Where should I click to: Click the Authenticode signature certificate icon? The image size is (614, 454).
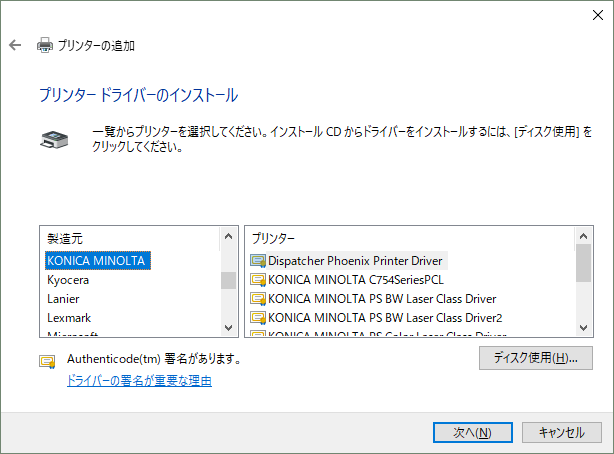47,360
